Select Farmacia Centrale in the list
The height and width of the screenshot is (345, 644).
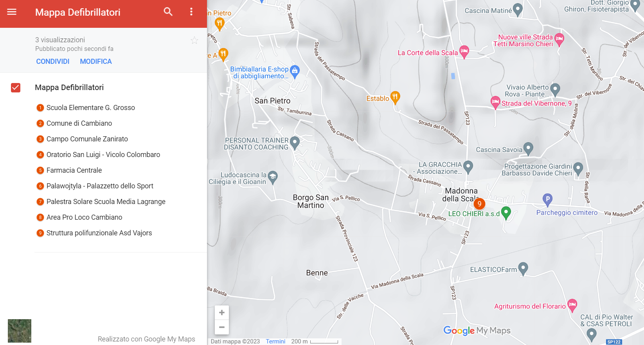pyautogui.click(x=74, y=170)
